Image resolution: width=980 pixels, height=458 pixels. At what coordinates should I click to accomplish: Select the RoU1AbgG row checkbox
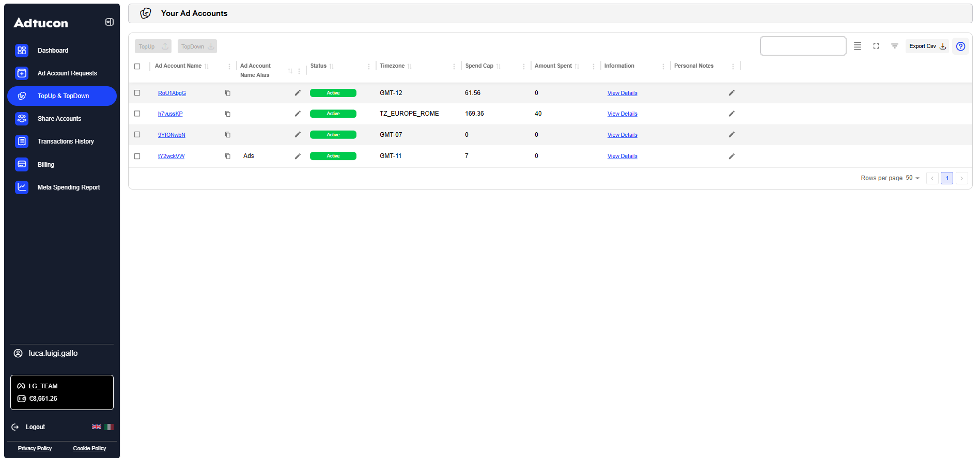137,93
